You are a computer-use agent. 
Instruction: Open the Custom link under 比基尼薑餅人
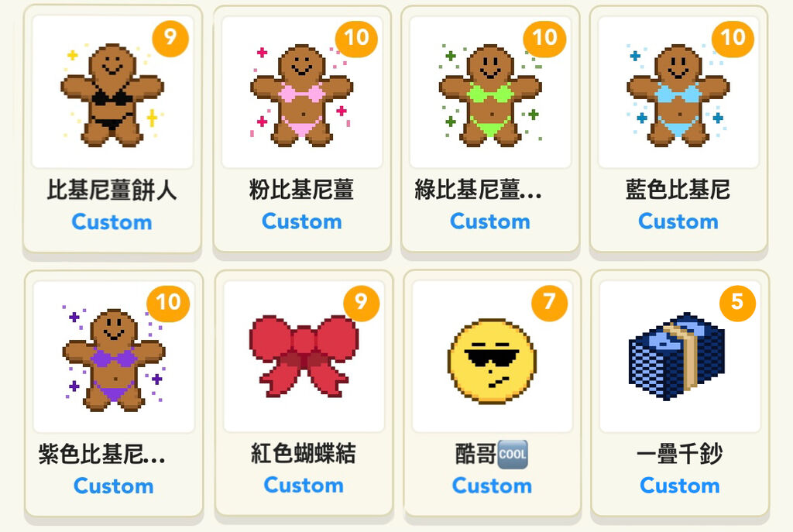coord(112,222)
